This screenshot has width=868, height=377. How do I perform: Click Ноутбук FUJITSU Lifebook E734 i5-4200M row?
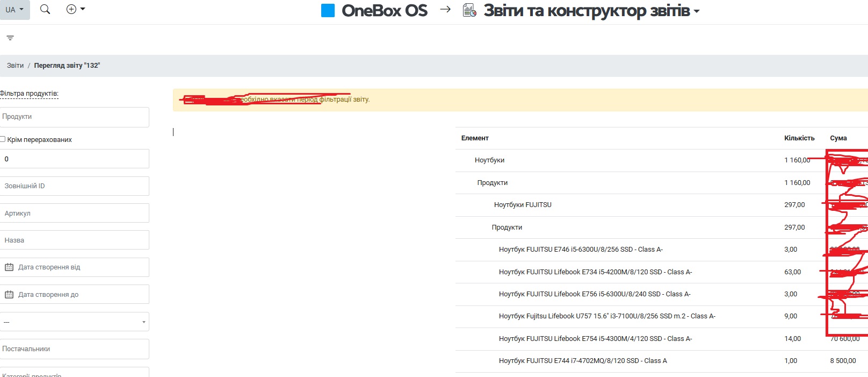point(662,272)
